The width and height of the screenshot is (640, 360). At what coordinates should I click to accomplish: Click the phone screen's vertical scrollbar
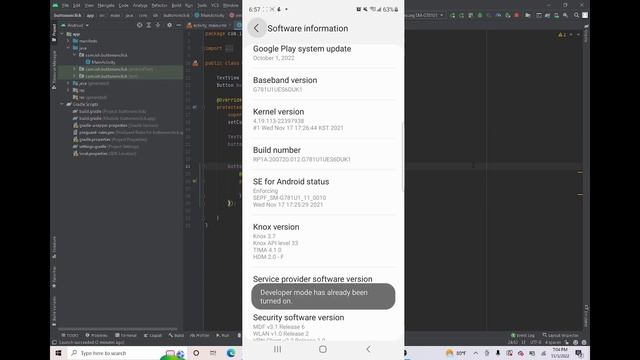[x=403, y=157]
